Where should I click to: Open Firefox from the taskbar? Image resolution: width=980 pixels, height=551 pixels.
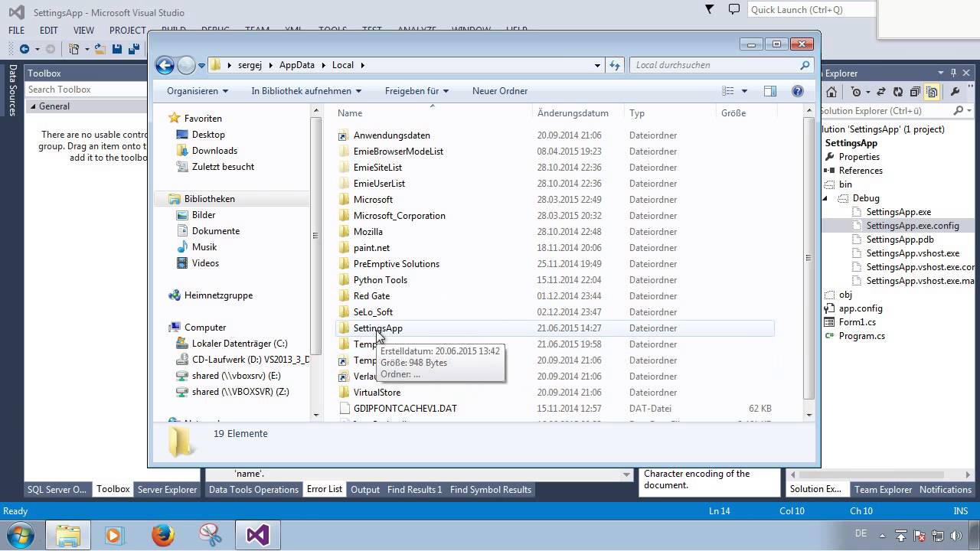tap(162, 535)
